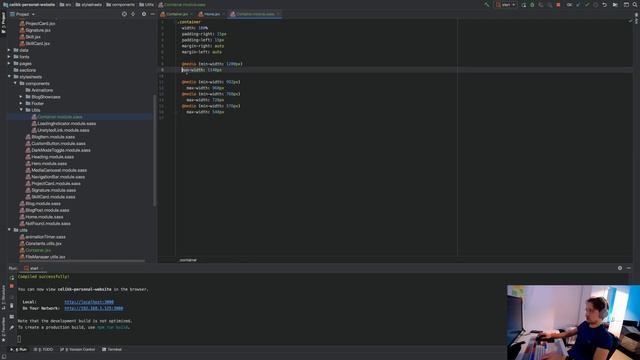This screenshot has width=640, height=360.
Task: Collapse the utils folder near tree bottom
Action: 9,230
